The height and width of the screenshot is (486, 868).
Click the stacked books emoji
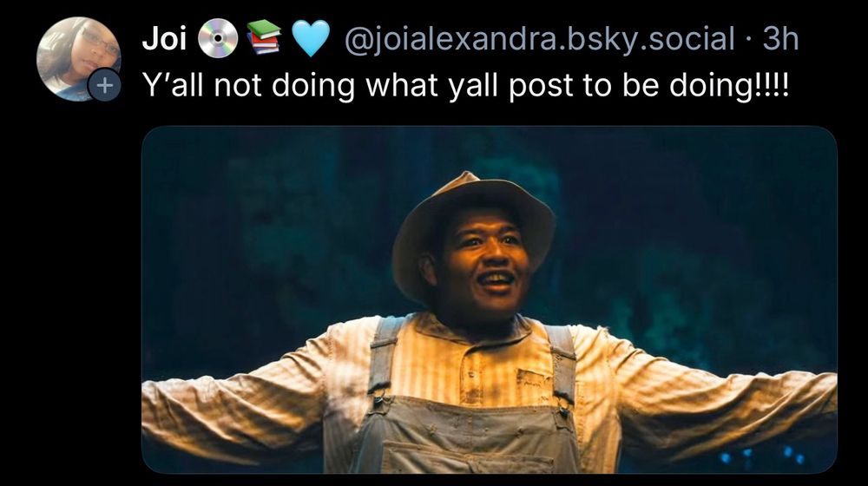(x=265, y=37)
